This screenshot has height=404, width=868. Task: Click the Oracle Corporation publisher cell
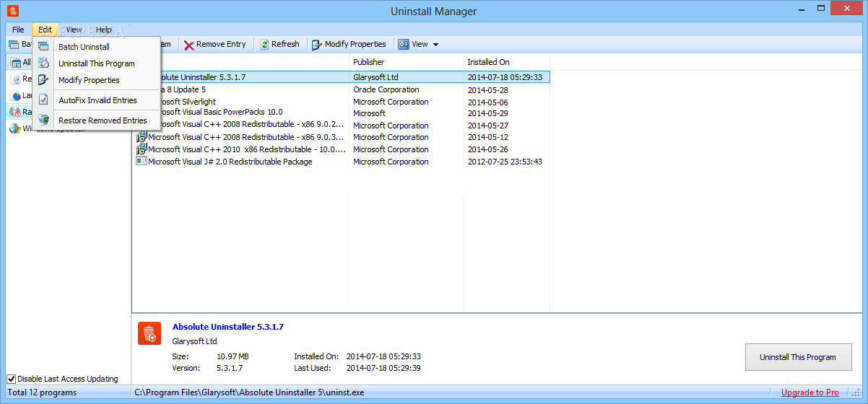point(386,89)
